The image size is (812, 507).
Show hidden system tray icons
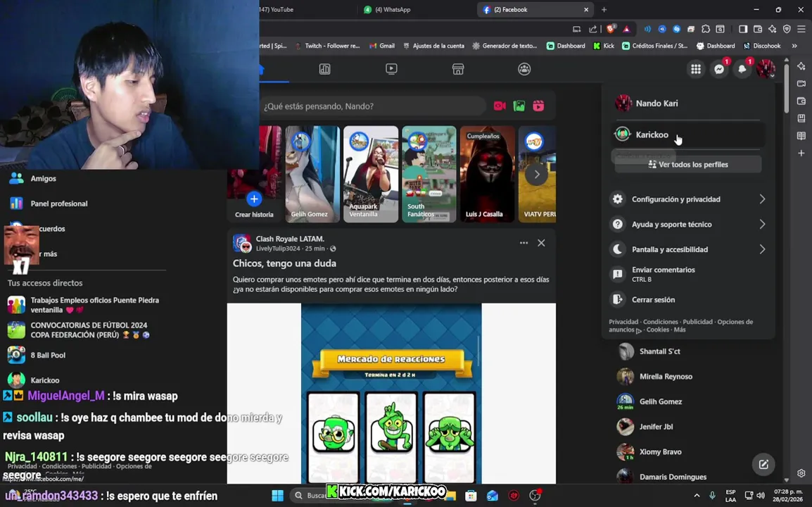pos(697,496)
